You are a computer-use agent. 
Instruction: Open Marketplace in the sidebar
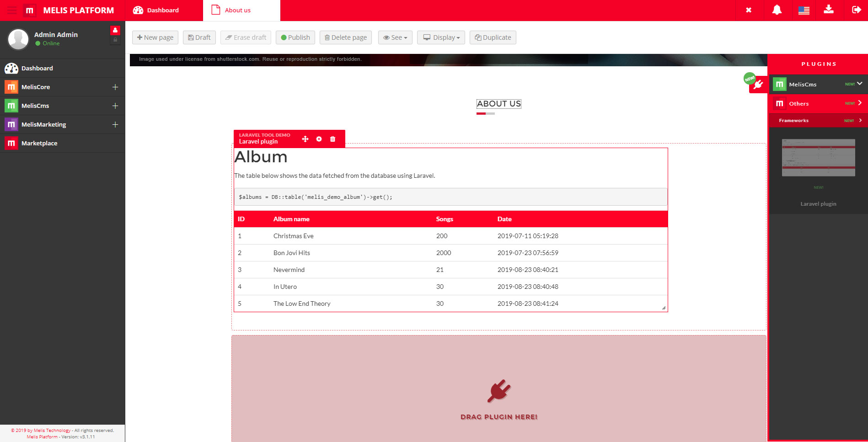tap(39, 143)
